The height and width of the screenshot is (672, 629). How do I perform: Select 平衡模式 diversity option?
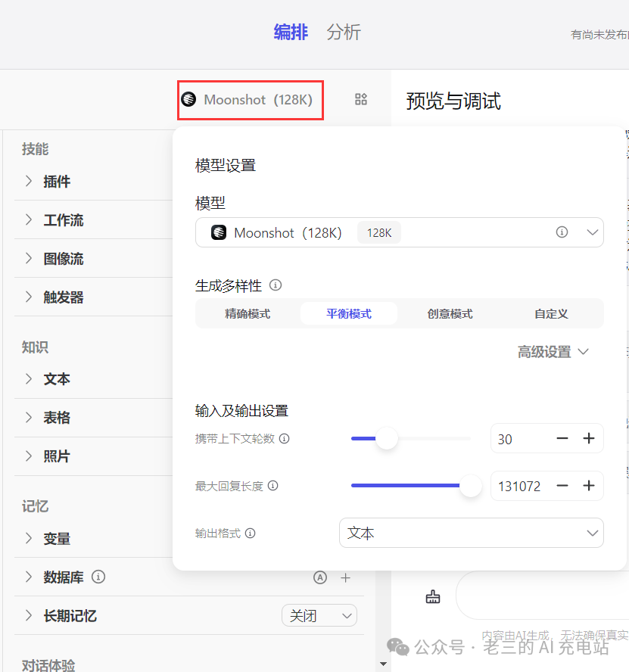click(349, 314)
